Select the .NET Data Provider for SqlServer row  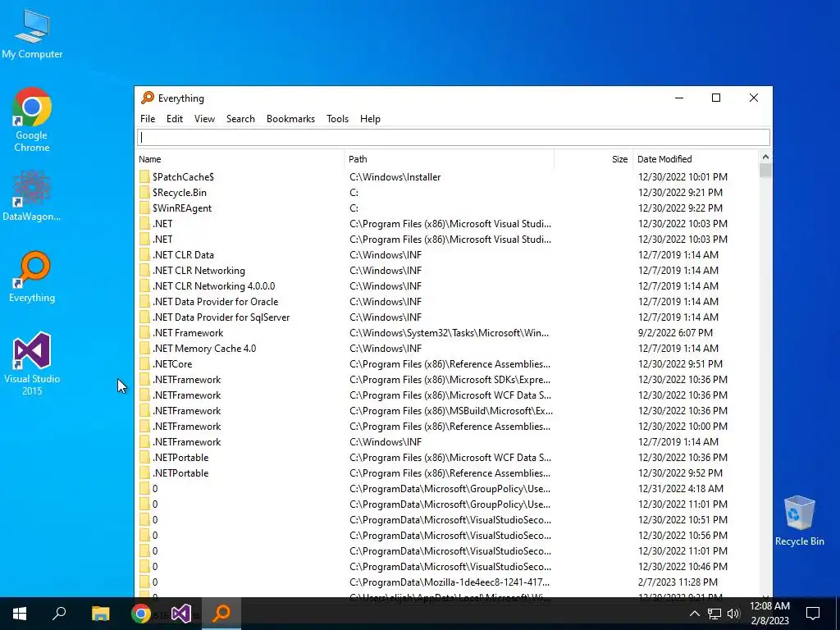tap(447, 317)
